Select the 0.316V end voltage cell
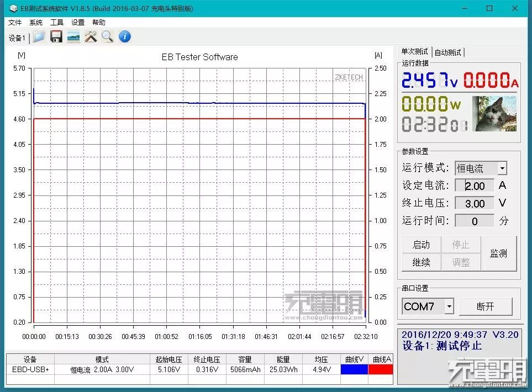The height and width of the screenshot is (392, 532). coord(207,369)
